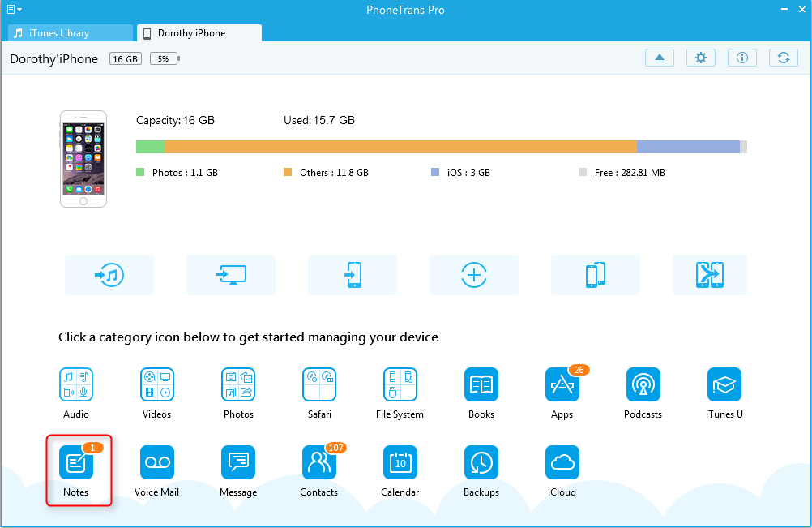Open the iCloud category icon
Image resolution: width=812 pixels, height=528 pixels.
tap(562, 463)
